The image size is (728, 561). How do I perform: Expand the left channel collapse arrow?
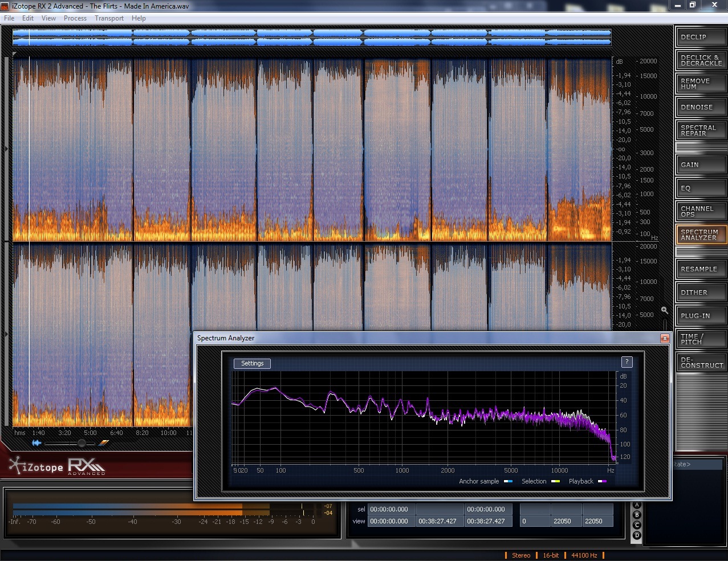pyautogui.click(x=6, y=149)
